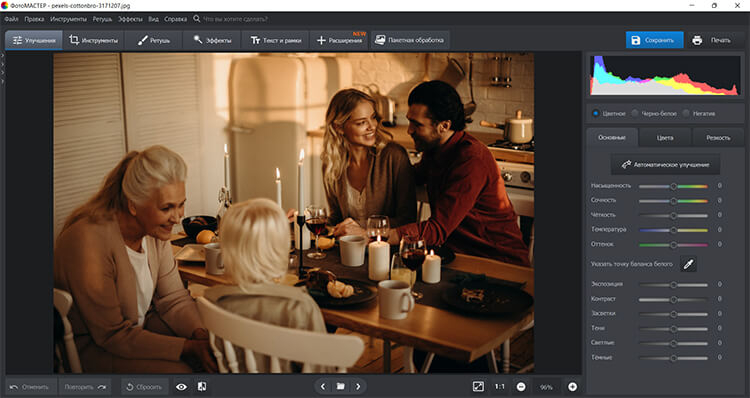Open the folder icon between navigation arrows
The height and width of the screenshot is (398, 750).
click(x=341, y=386)
